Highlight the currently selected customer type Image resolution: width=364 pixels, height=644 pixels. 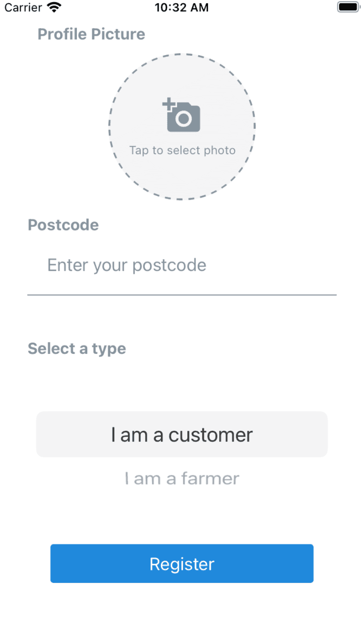pyautogui.click(x=182, y=434)
